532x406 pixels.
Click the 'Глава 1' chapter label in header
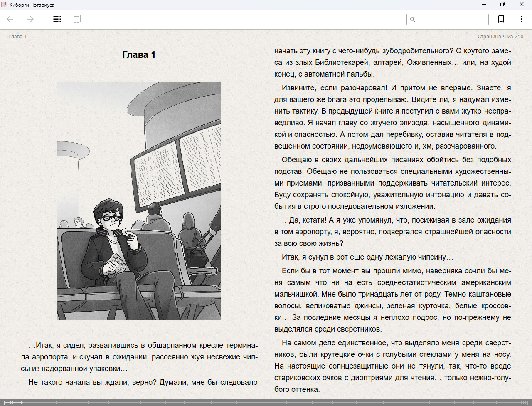point(17,37)
